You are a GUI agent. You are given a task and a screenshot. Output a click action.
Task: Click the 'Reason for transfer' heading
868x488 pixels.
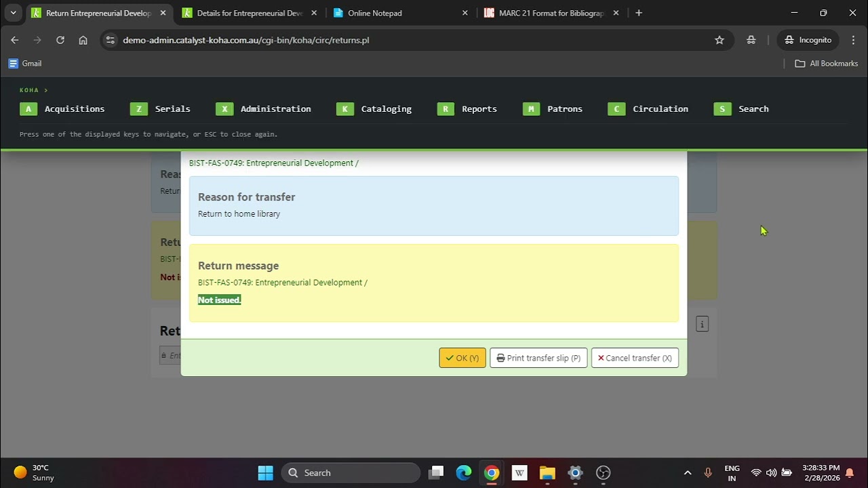pyautogui.click(x=246, y=197)
